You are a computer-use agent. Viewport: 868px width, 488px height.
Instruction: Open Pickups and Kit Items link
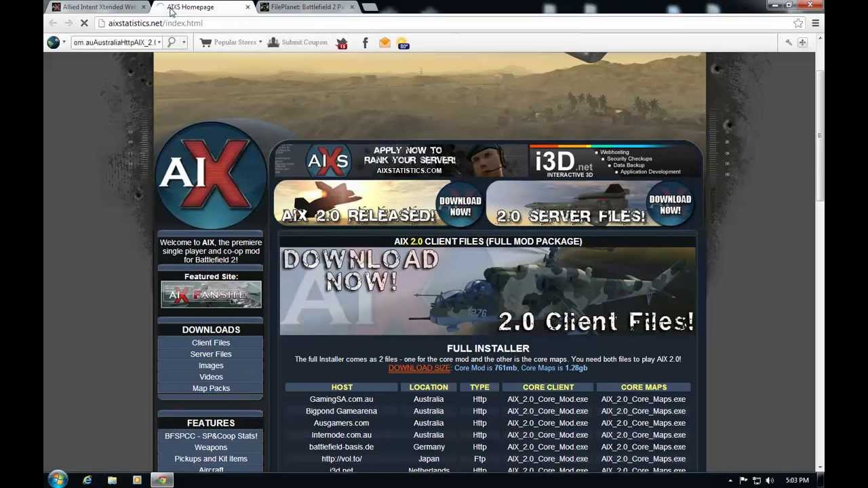(x=211, y=459)
